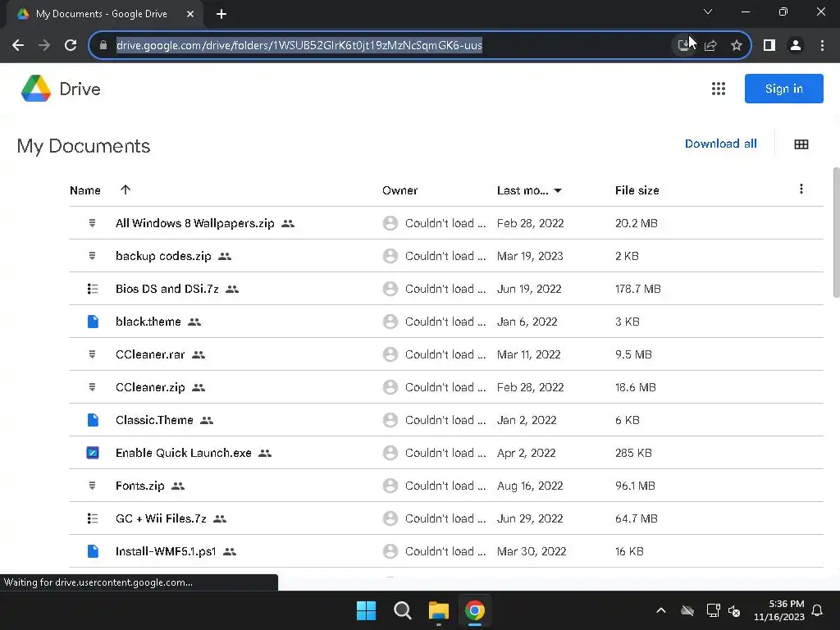
Task: Close the My Documents tab
Action: click(x=190, y=14)
